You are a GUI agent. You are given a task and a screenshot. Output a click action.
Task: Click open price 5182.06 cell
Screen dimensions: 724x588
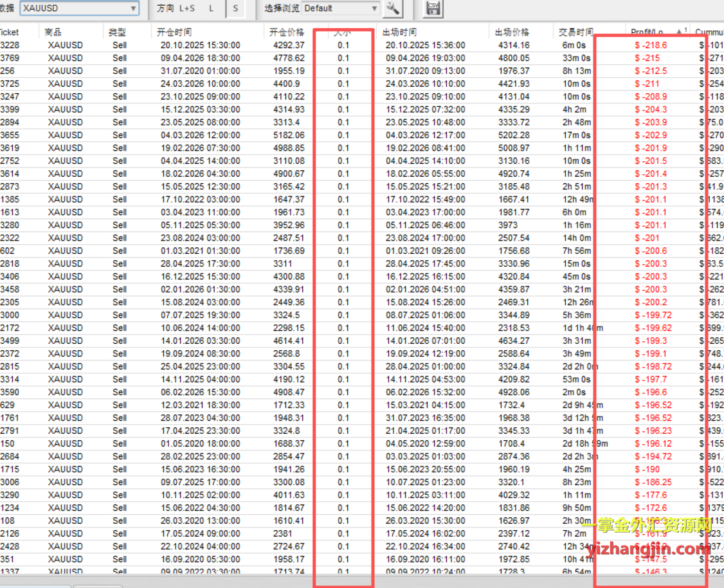point(289,136)
